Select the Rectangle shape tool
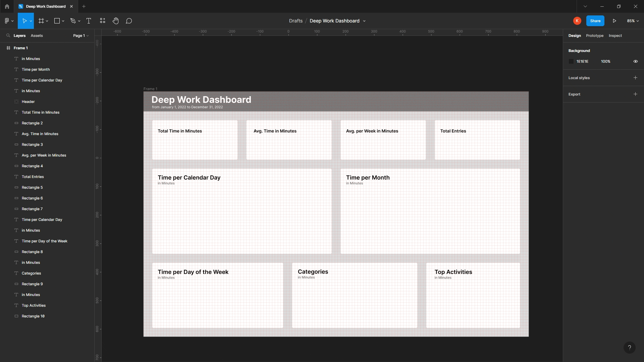 [x=57, y=21]
